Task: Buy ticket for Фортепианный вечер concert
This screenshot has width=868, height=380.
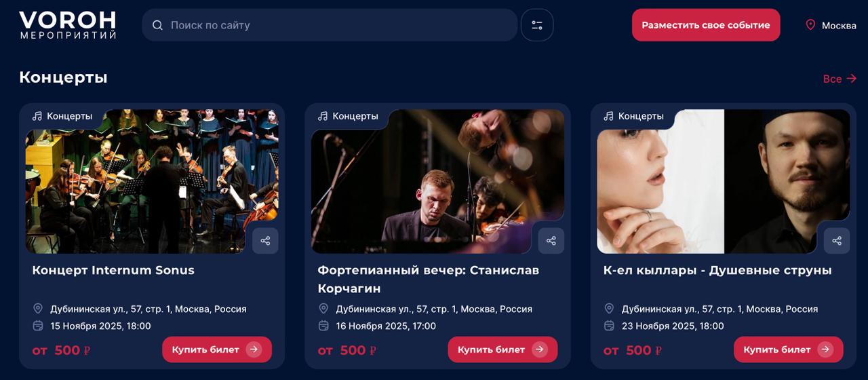Action: [x=502, y=349]
